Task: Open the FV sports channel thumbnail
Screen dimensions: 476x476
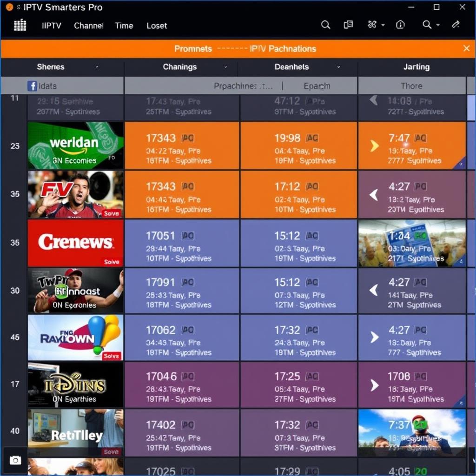Action: pos(76,194)
